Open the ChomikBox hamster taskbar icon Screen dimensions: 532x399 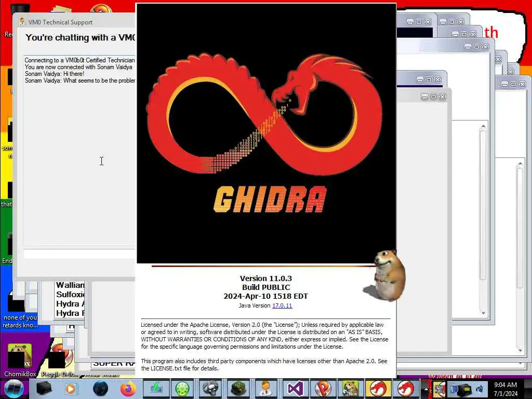pos(350,389)
